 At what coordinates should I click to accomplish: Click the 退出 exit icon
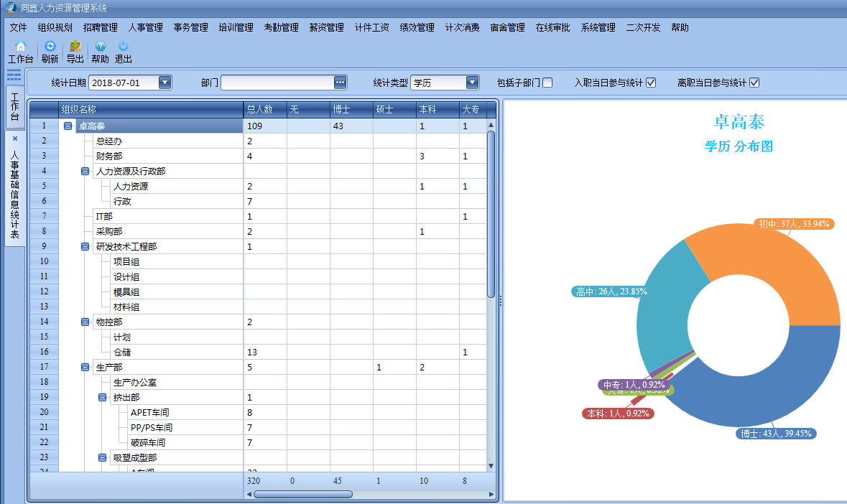pos(123,47)
